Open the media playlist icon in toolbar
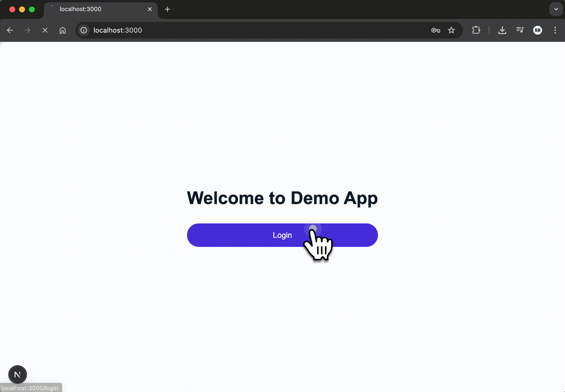This screenshot has width=565, height=392. click(x=520, y=30)
